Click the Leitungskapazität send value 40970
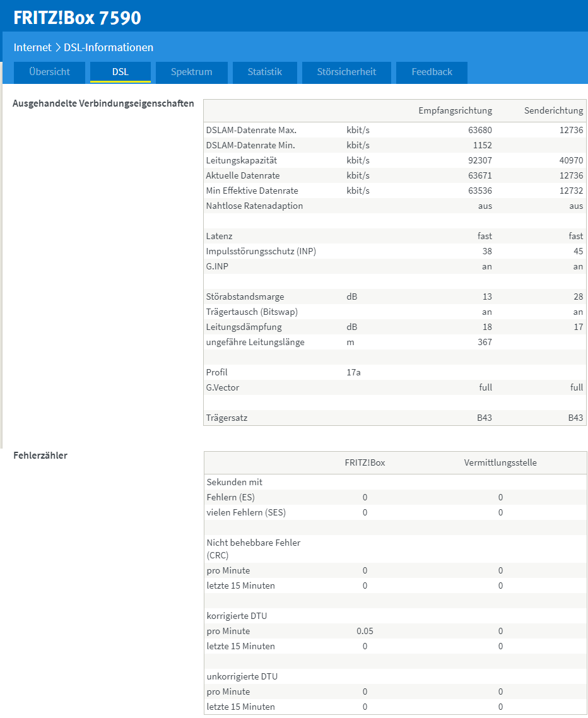Viewport: 588px width, 718px height. coord(571,160)
